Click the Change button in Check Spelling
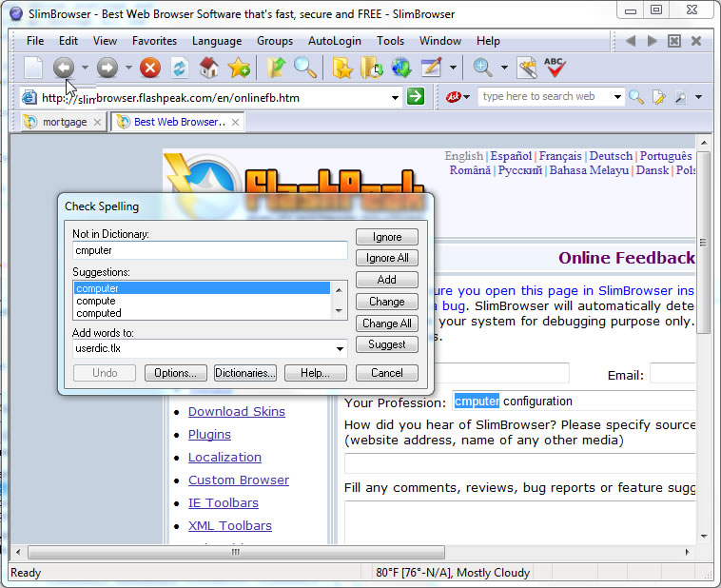Image resolution: width=721 pixels, height=588 pixels. pyautogui.click(x=387, y=302)
